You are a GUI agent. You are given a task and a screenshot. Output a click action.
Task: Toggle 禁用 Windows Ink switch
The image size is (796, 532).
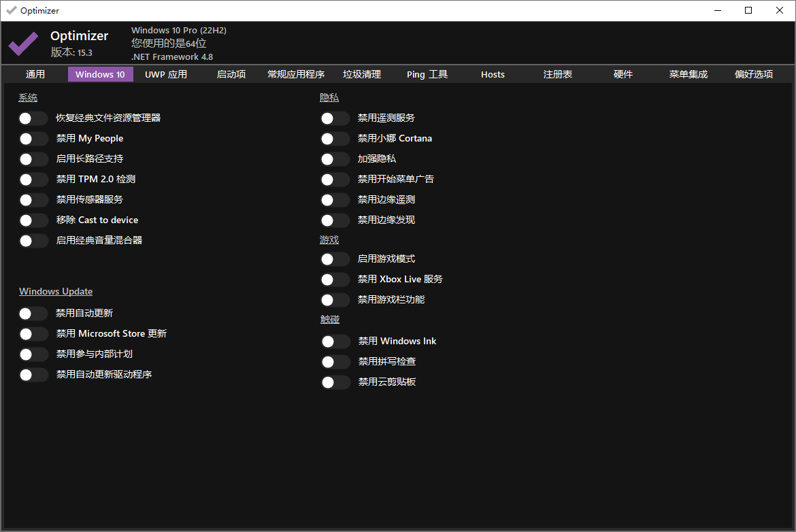tap(335, 341)
